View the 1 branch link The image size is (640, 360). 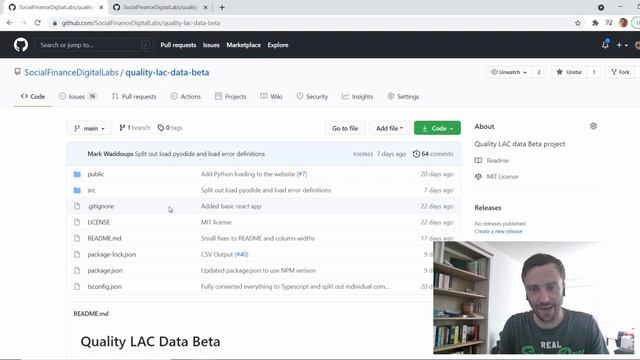point(135,128)
